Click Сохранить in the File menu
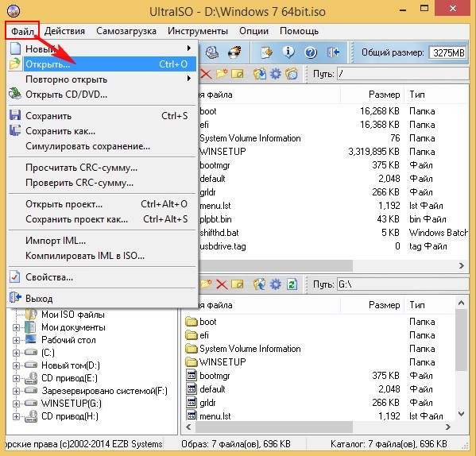 click(103, 116)
